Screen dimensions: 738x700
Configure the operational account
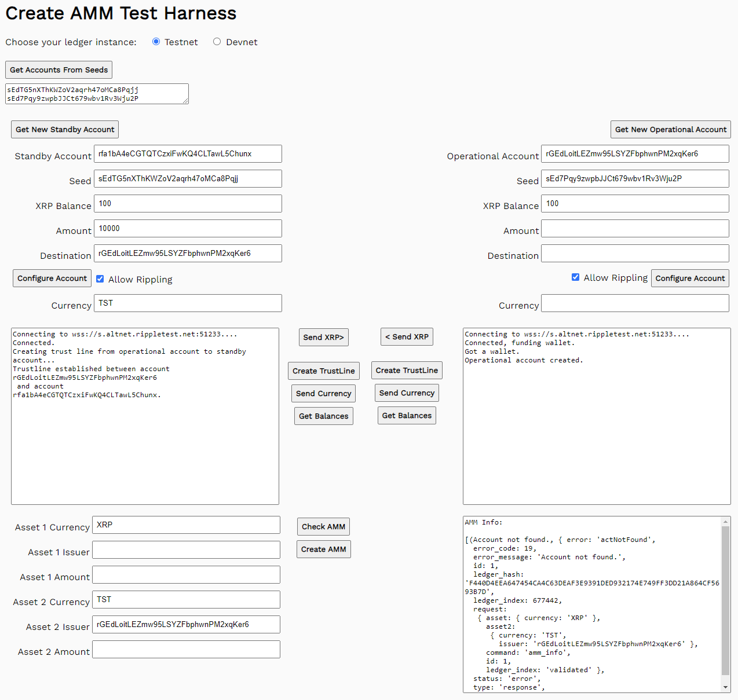coord(690,278)
